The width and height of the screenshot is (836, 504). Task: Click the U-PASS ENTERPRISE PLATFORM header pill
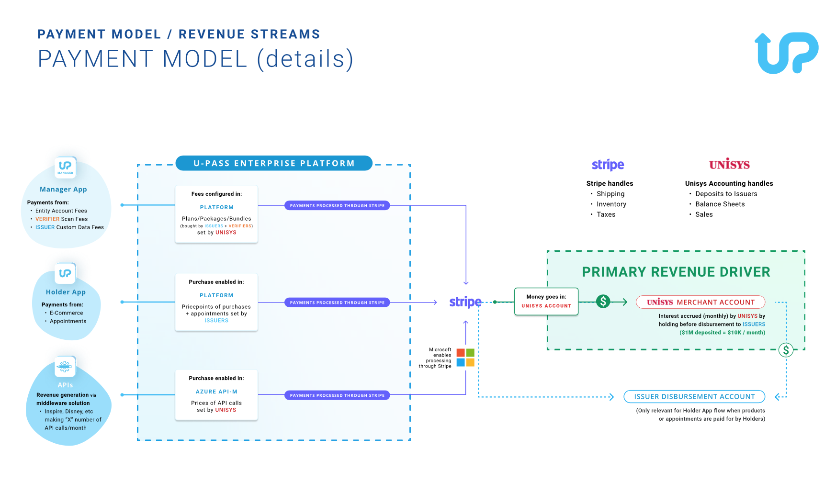(274, 163)
